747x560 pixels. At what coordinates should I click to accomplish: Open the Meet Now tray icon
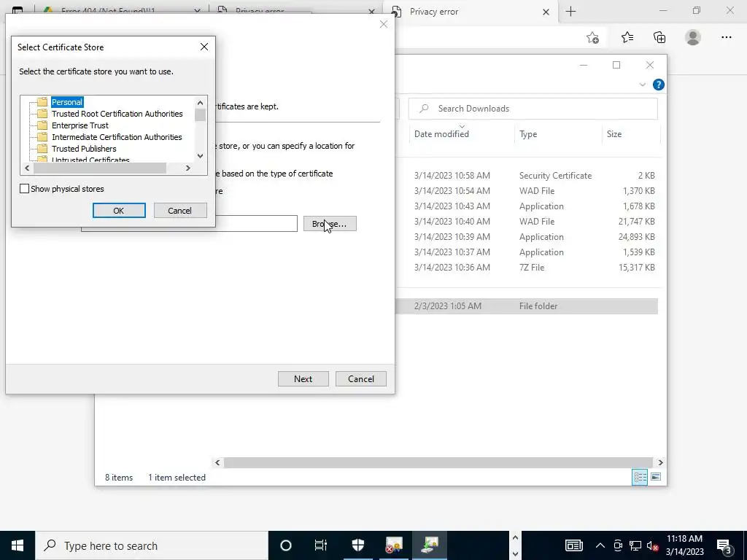click(618, 545)
